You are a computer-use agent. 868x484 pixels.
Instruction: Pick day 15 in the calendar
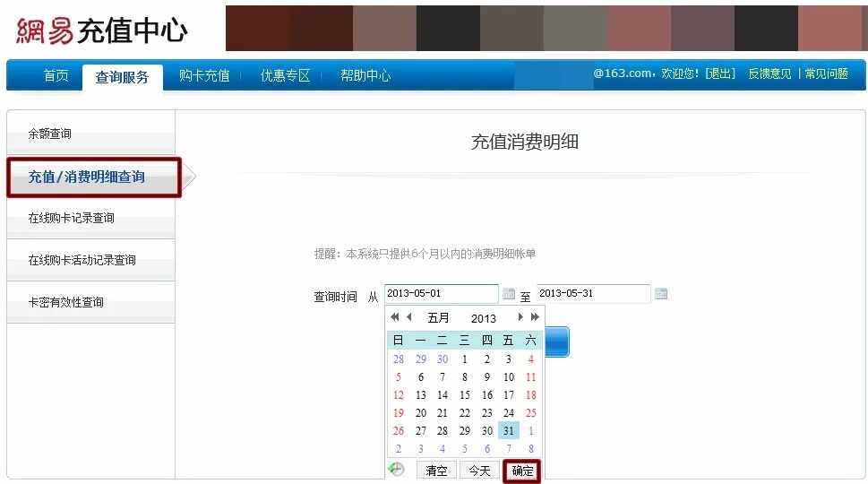464,395
